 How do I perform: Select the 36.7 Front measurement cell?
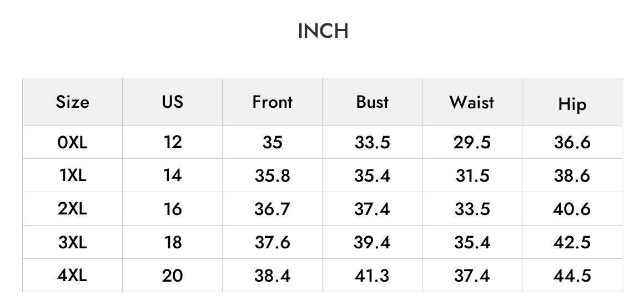point(272,209)
